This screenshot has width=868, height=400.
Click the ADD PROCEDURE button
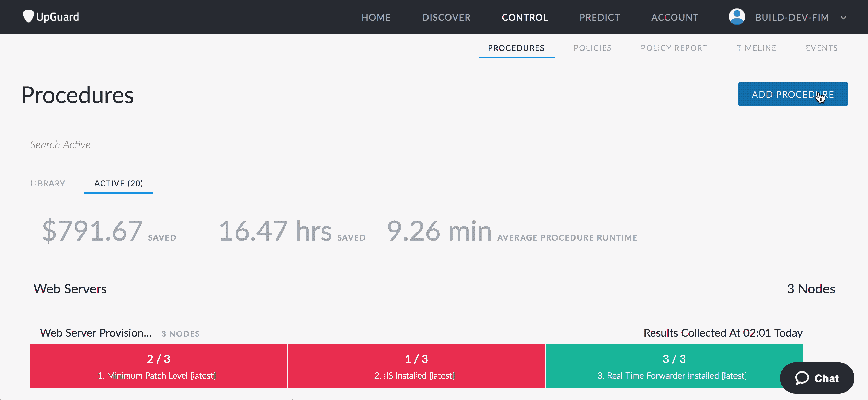tap(793, 94)
